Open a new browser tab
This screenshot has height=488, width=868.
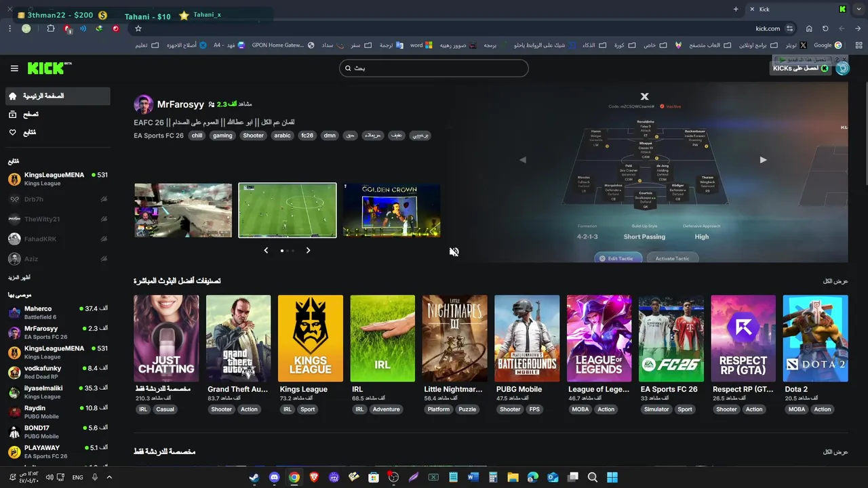(736, 9)
